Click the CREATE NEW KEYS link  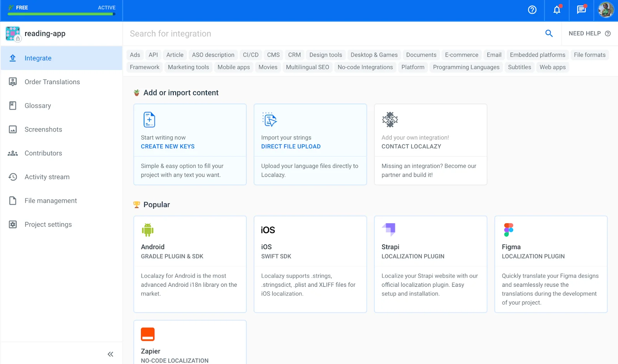coord(168,147)
